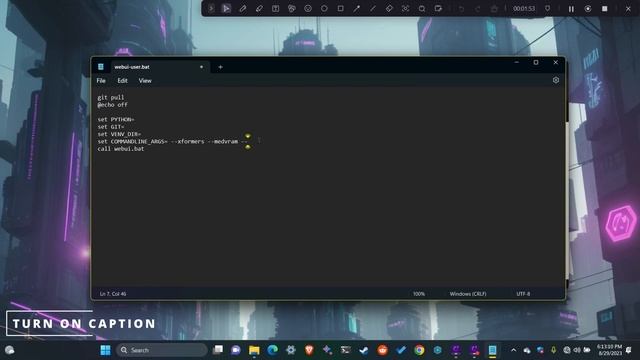Clear all annotations with trash icon
This screenshot has width=640, height=360.
[x=494, y=9]
